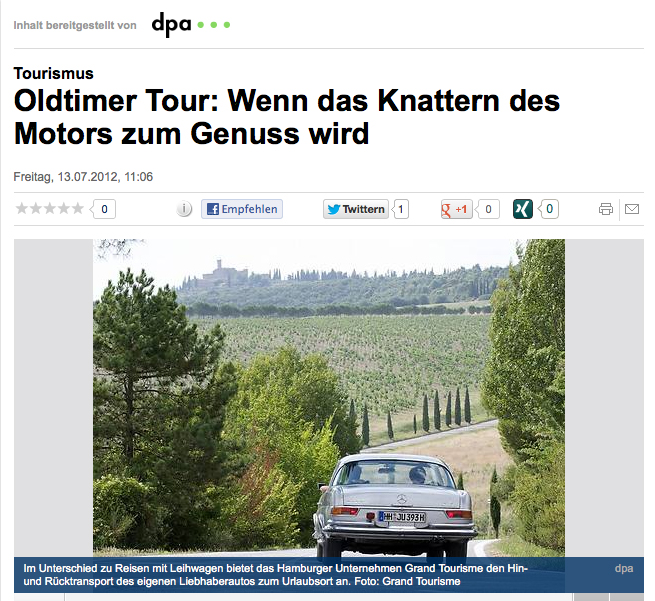Rate article with first star

[21, 208]
